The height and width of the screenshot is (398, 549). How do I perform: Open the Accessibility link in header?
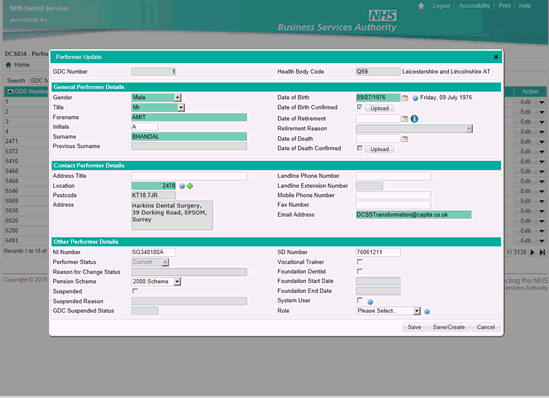(x=474, y=6)
